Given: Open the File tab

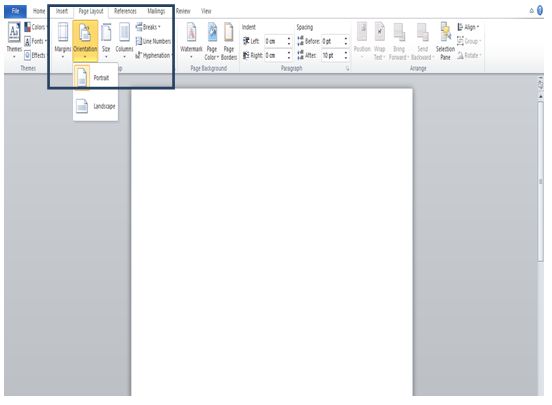Looking at the screenshot, I should pos(15,11).
